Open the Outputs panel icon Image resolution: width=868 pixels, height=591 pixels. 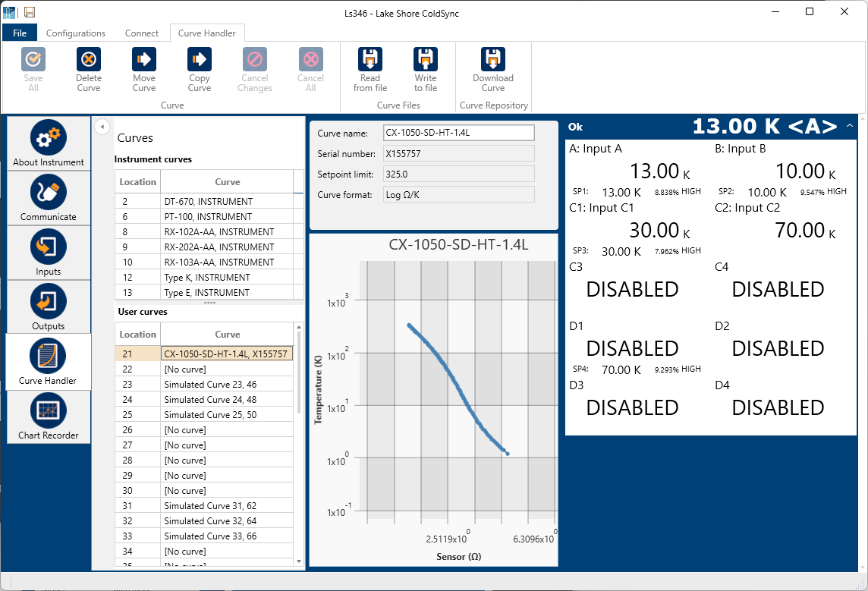[x=48, y=307]
